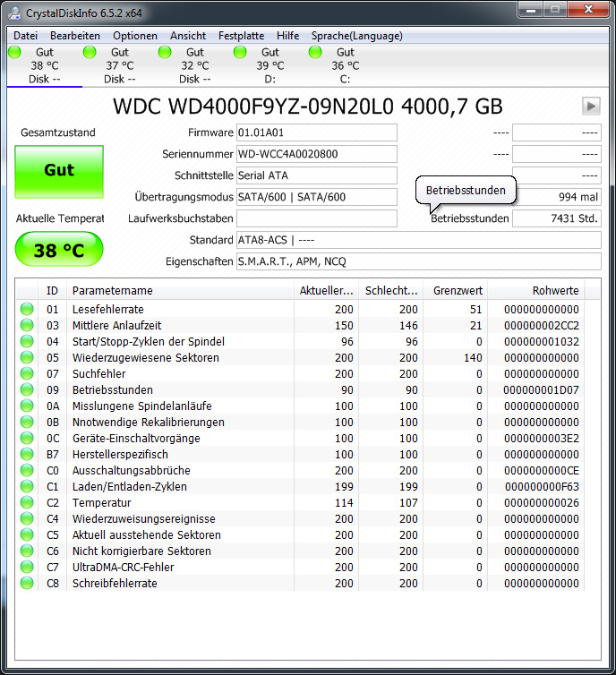Click raw value 000000001D07
The height and width of the screenshot is (675, 616).
coord(541,389)
